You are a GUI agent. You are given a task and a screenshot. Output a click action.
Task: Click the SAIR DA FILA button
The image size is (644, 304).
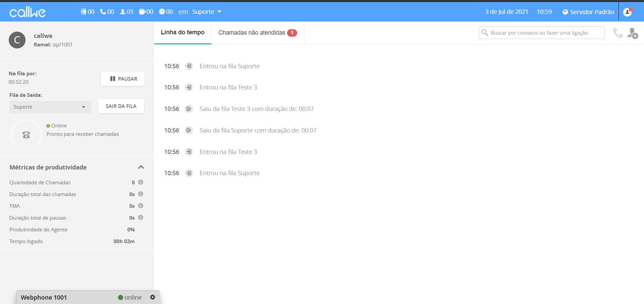(121, 106)
